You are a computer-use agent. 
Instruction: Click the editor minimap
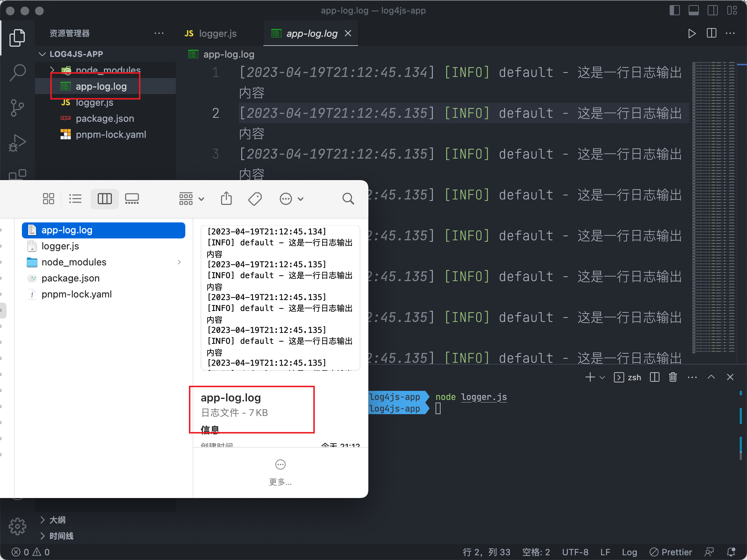coord(713,208)
